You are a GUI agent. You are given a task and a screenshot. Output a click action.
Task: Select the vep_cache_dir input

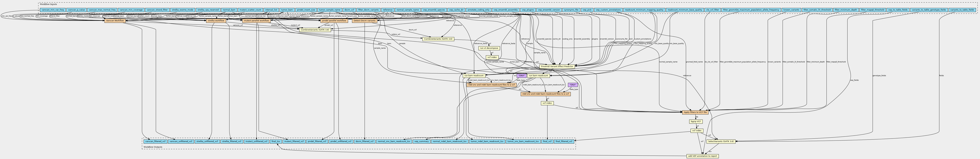pos(456,10)
